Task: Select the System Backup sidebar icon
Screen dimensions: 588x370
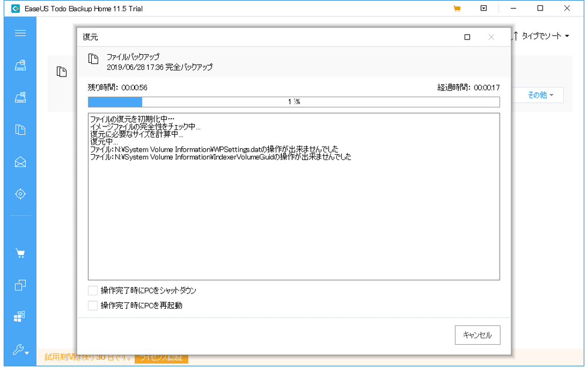Action: (x=20, y=98)
